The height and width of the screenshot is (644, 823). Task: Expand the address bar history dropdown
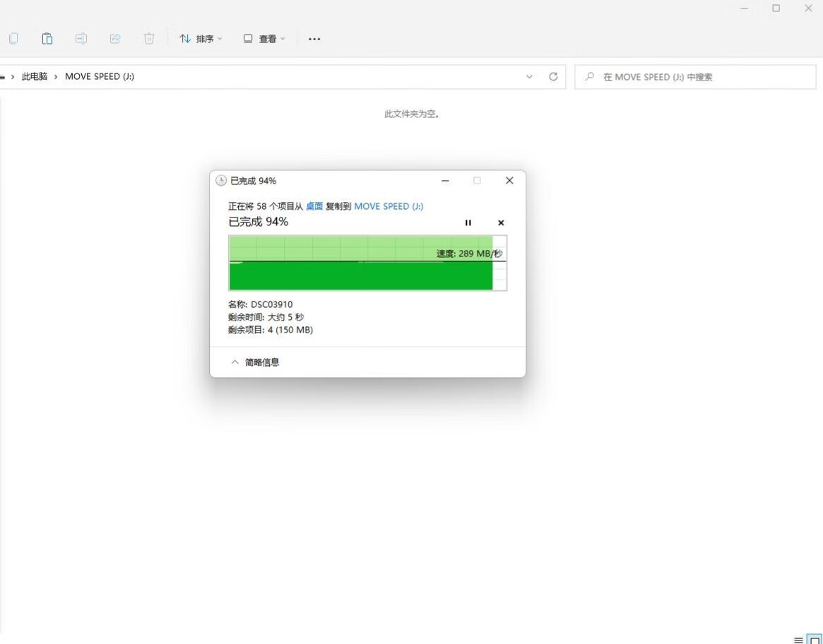pyautogui.click(x=529, y=77)
